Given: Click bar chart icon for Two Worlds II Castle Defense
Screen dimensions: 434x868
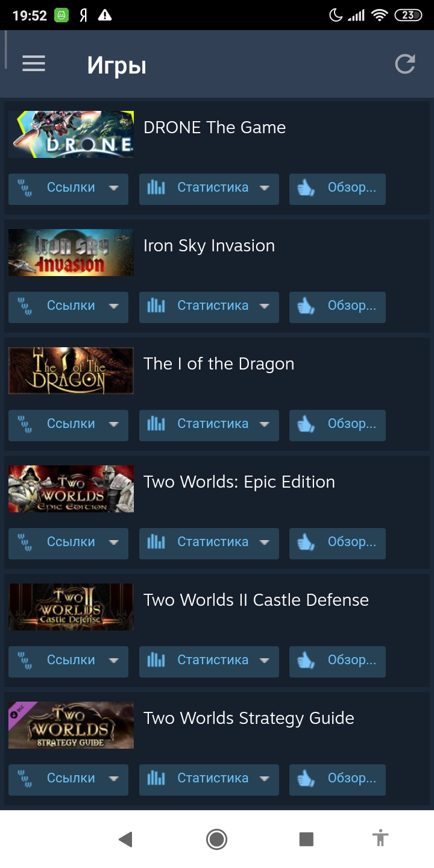Looking at the screenshot, I should (156, 661).
